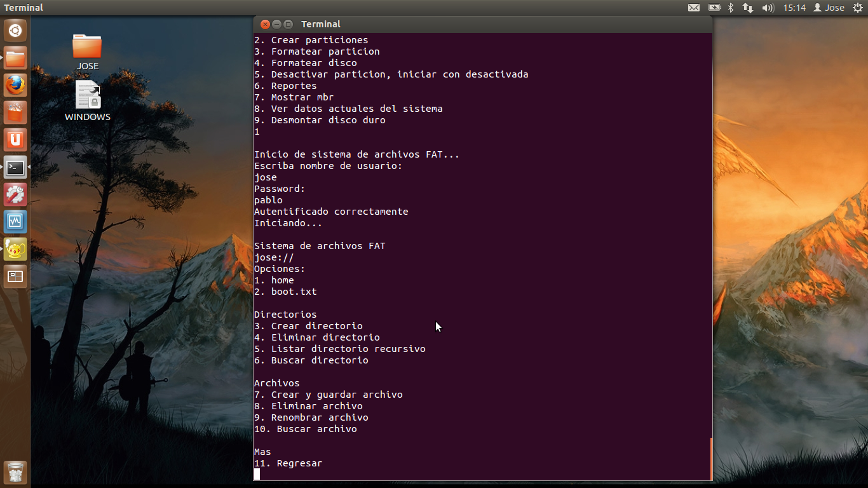Click the Terminal icon in the launcher
Image resolution: width=868 pixels, height=488 pixels.
point(15,168)
